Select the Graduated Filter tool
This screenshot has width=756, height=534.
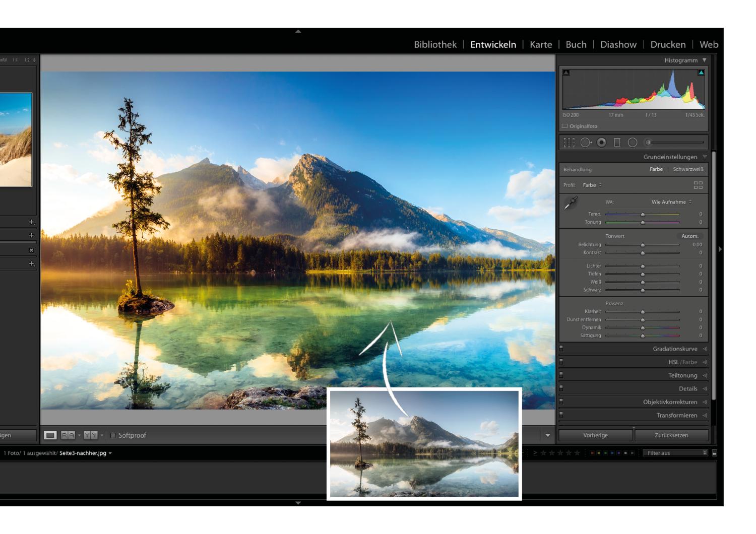617,143
